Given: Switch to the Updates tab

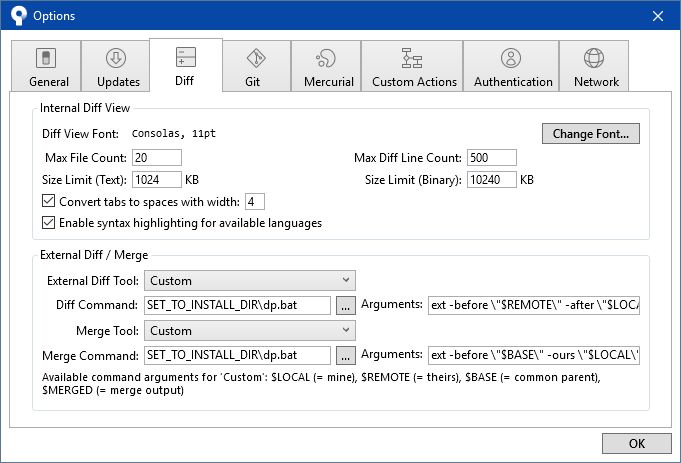Looking at the screenshot, I should pos(116,66).
